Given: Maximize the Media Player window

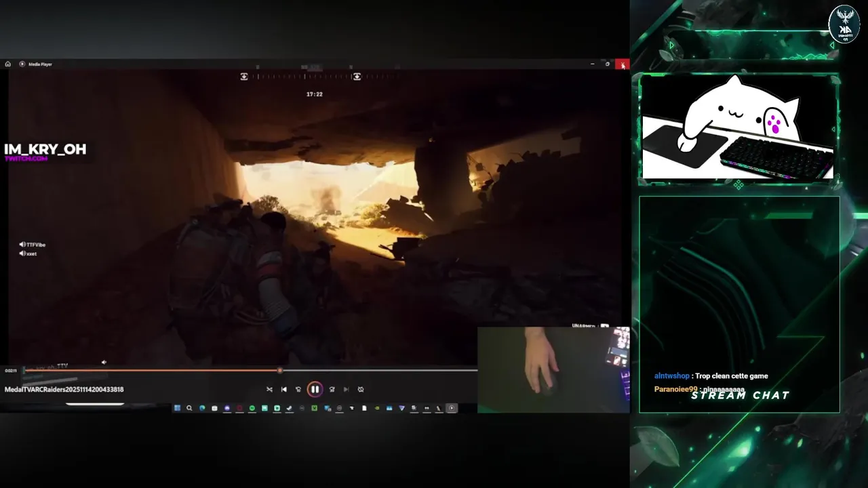Looking at the screenshot, I should coord(608,64).
